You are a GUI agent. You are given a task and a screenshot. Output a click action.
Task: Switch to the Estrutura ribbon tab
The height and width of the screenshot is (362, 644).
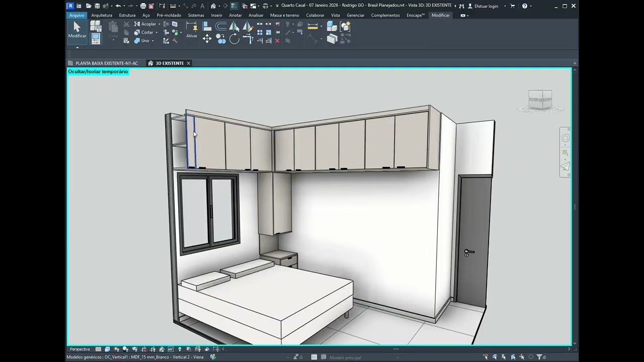click(x=127, y=15)
